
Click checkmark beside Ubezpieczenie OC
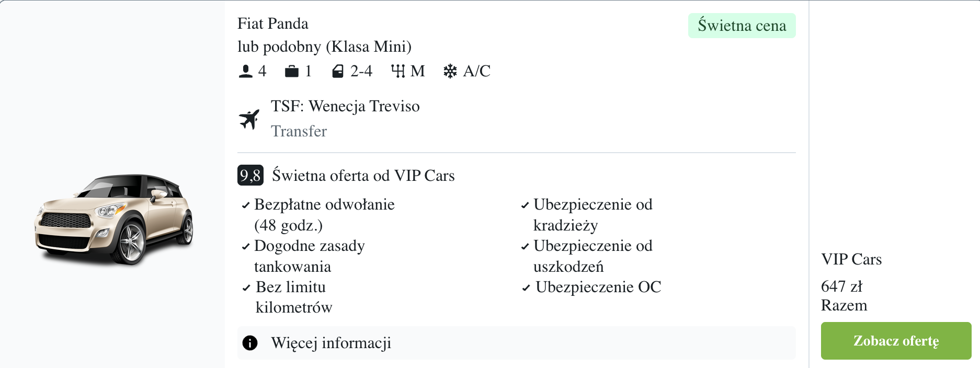(x=526, y=288)
